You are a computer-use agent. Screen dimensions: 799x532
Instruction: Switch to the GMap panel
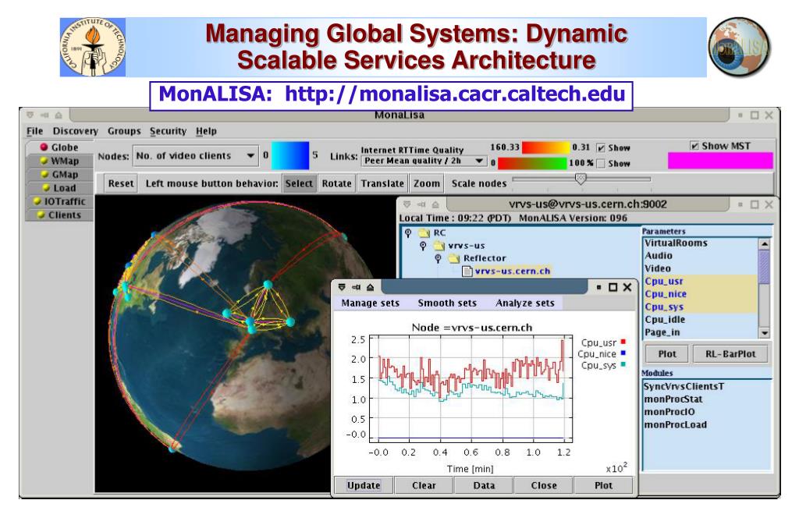click(59, 174)
